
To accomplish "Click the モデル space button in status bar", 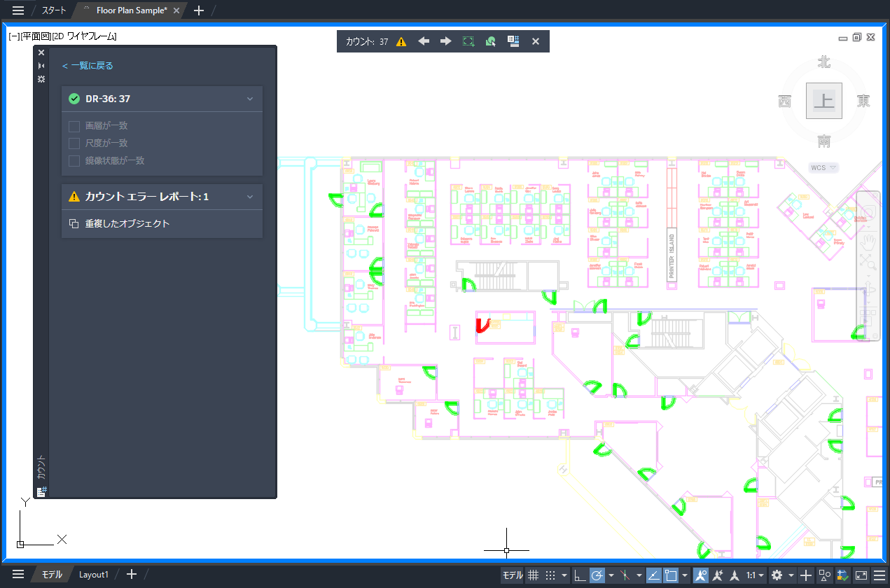I will (513, 575).
